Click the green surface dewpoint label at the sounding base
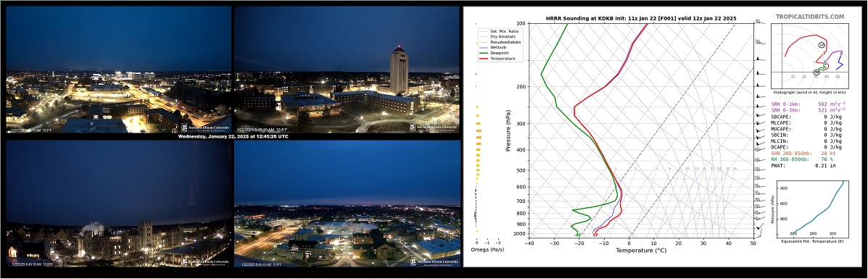868x279 pixels. (577, 235)
